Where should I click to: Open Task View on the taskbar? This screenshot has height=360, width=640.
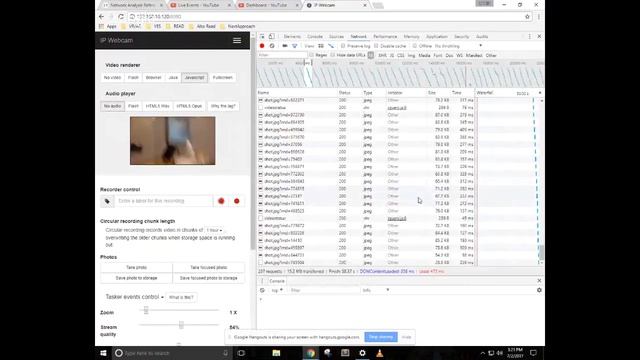241,353
